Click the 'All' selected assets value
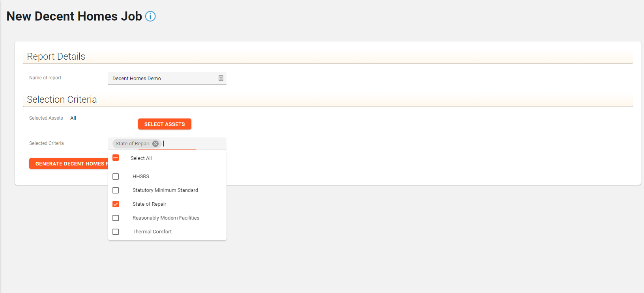The image size is (644, 293). click(73, 118)
